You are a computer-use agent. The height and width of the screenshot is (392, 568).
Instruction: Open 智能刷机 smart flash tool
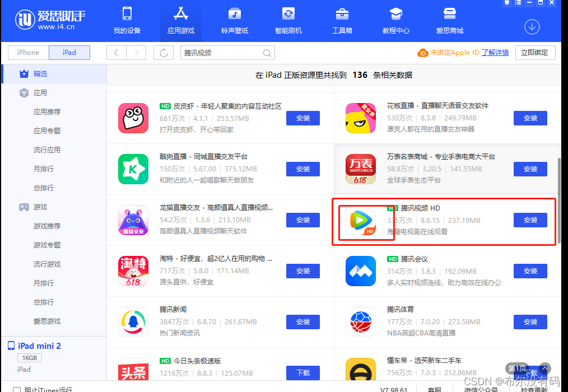coord(288,20)
